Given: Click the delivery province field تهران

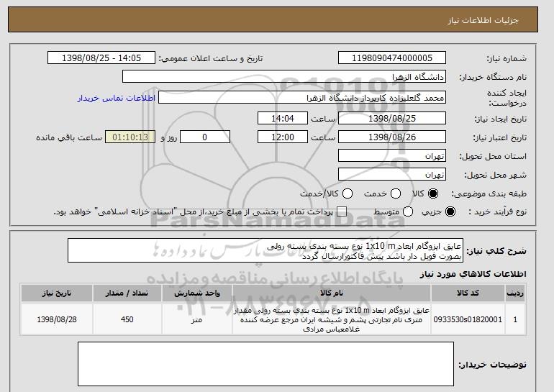Looking at the screenshot, I should [x=392, y=156].
